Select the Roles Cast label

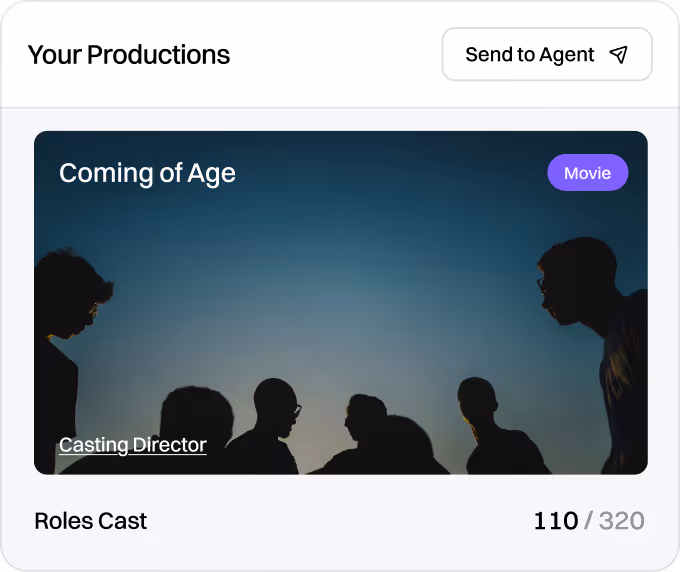[x=91, y=521]
